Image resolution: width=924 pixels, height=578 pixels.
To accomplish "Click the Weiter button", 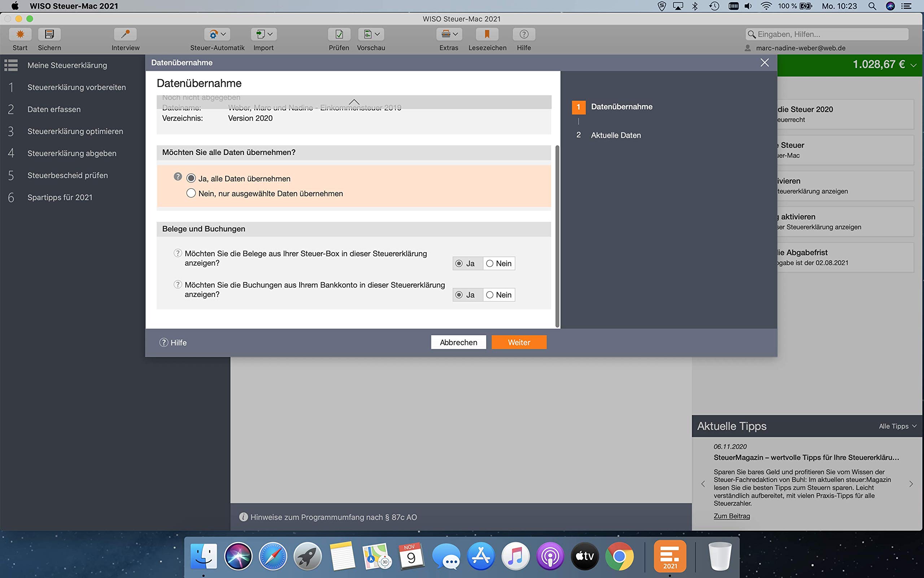I will [x=519, y=342].
